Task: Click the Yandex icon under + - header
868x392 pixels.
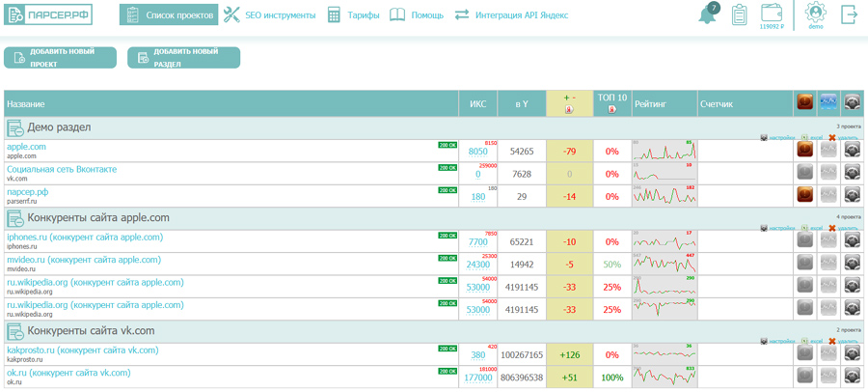Action: (569, 110)
